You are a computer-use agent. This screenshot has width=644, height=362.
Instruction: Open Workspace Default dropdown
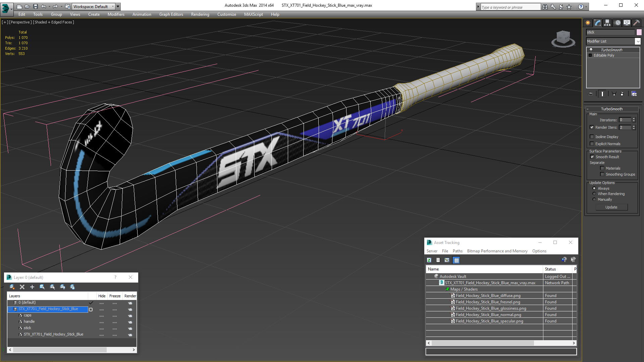(94, 6)
